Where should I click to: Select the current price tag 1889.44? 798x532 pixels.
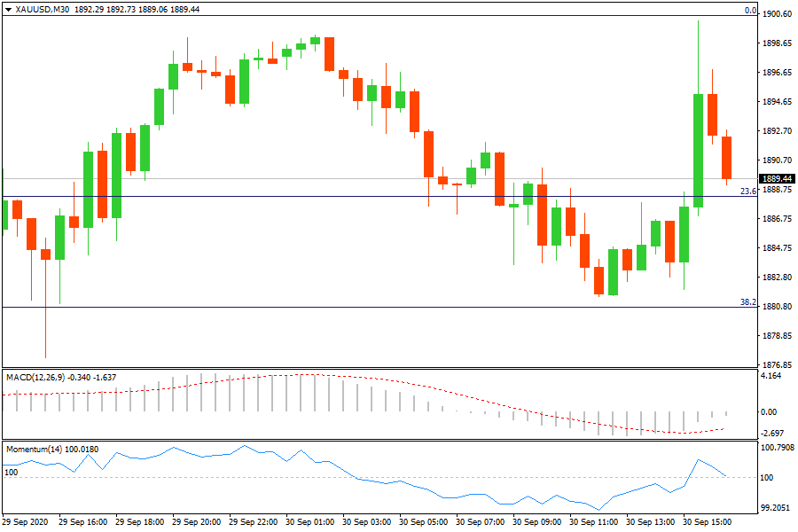(777, 178)
